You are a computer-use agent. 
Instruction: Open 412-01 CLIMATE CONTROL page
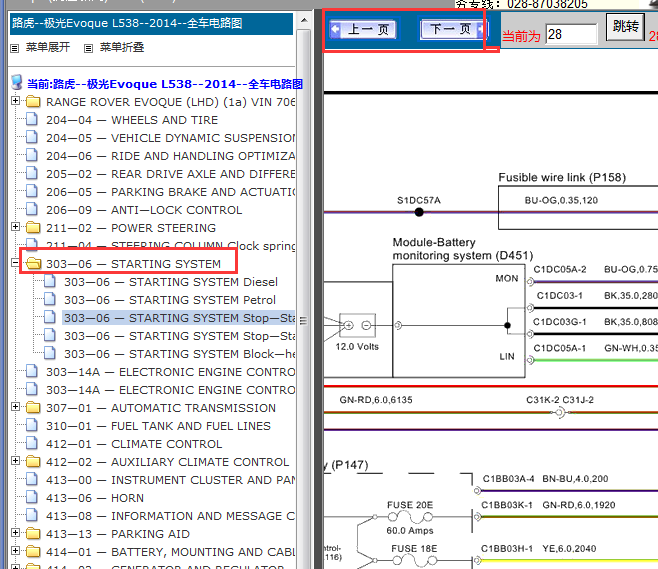pyautogui.click(x=134, y=444)
